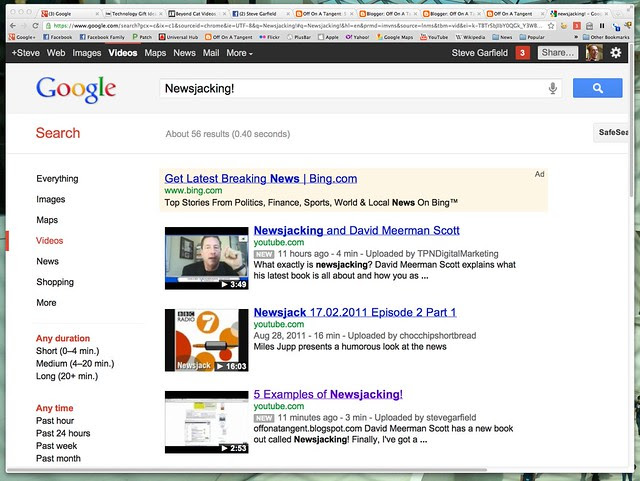Open 5 Examples of Newsjacking! link
This screenshot has height=481, width=640.
pyautogui.click(x=328, y=394)
